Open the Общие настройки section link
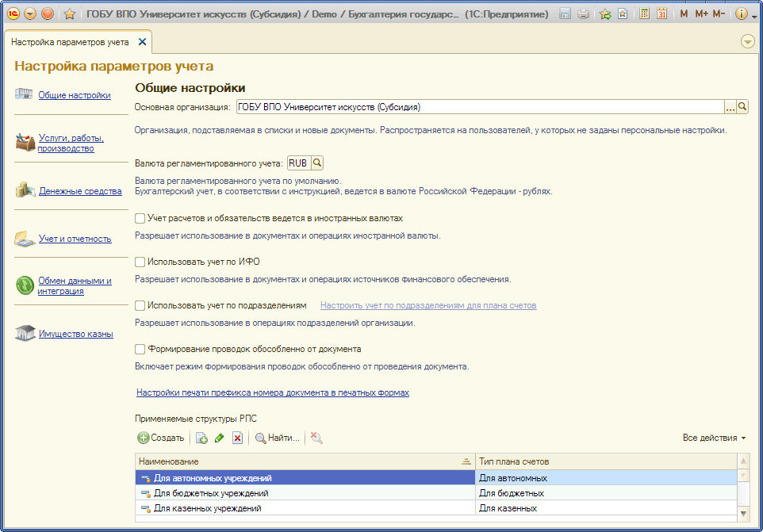The width and height of the screenshot is (763, 532). [x=75, y=95]
